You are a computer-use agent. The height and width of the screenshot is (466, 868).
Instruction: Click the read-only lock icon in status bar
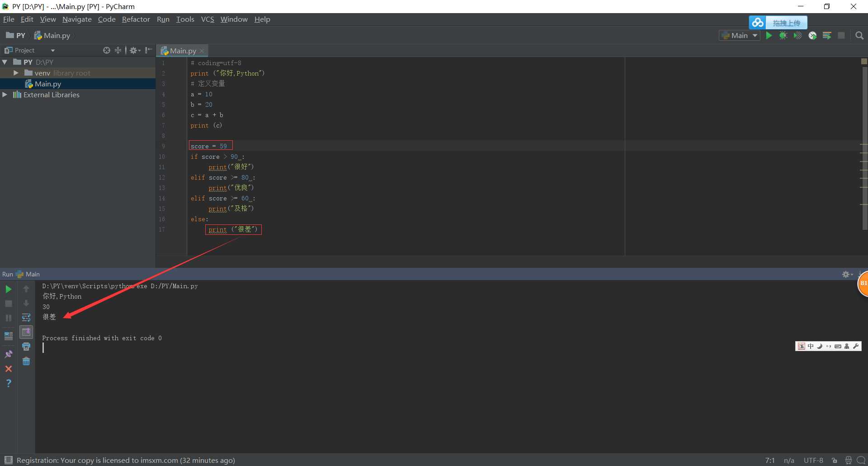tap(835, 460)
